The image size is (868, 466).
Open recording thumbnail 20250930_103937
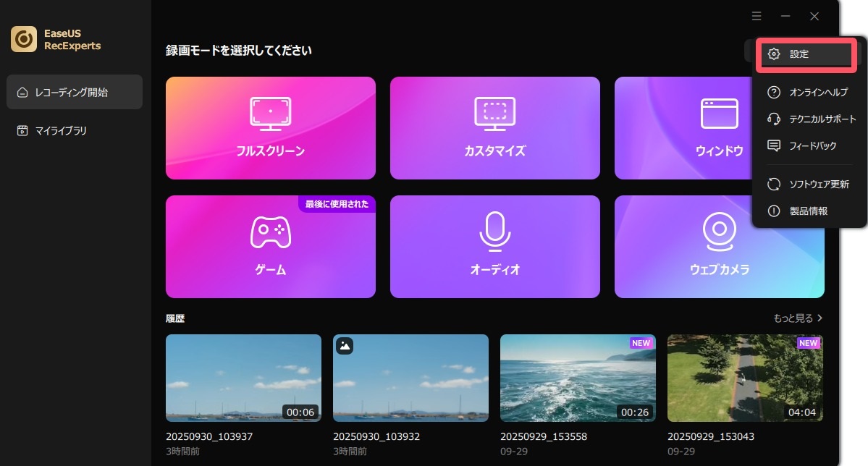tap(243, 378)
